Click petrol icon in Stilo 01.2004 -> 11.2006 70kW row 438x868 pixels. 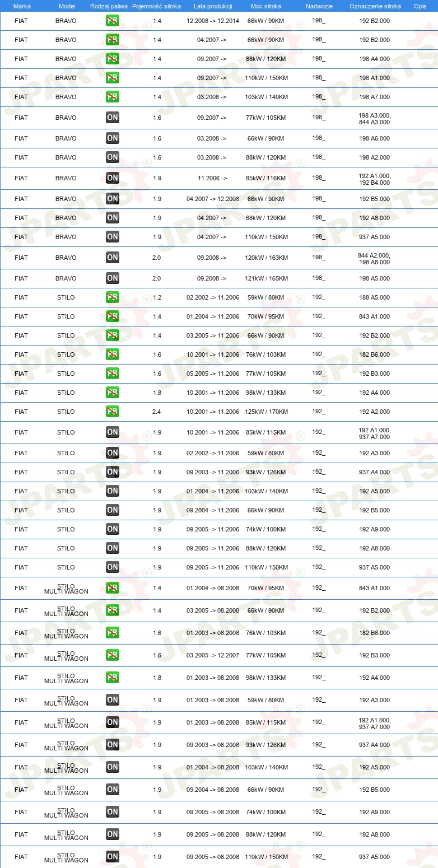[113, 316]
